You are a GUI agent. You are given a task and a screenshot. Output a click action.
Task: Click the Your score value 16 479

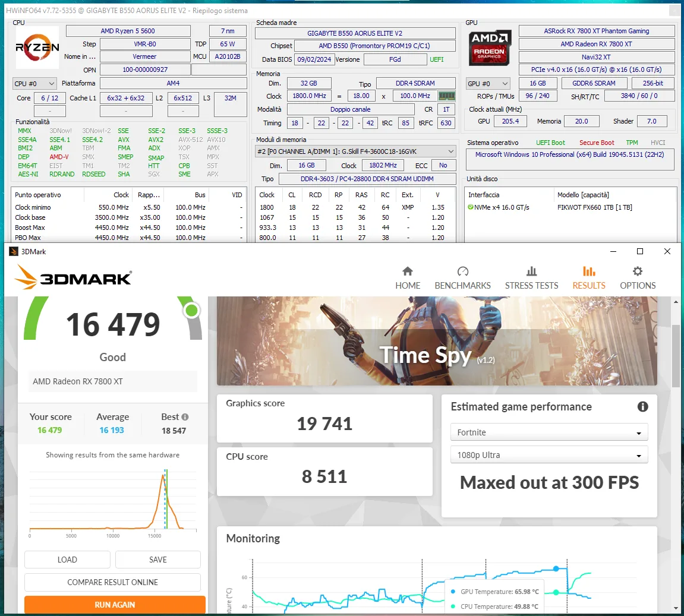tap(50, 430)
